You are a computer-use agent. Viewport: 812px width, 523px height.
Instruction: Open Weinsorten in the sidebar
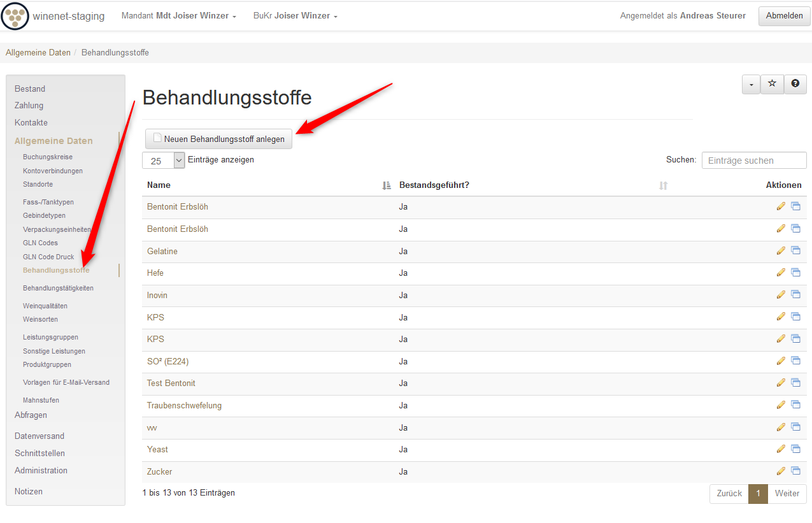(40, 319)
